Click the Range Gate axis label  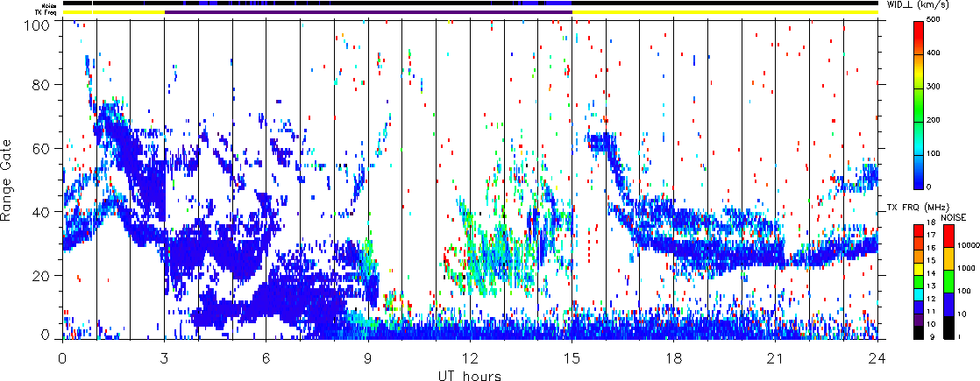8,181
